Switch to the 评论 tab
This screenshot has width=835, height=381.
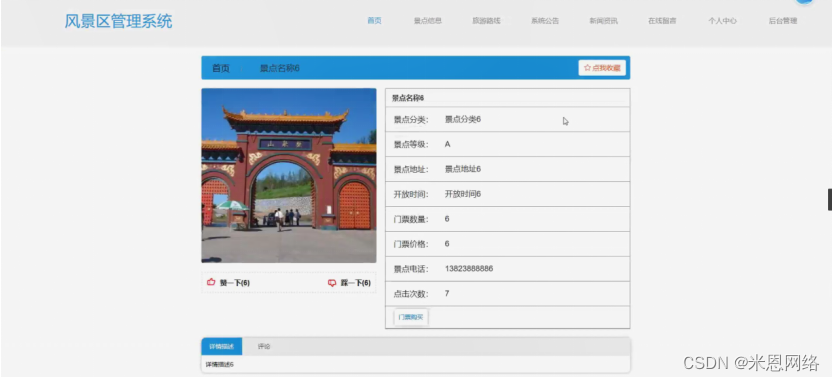point(264,346)
